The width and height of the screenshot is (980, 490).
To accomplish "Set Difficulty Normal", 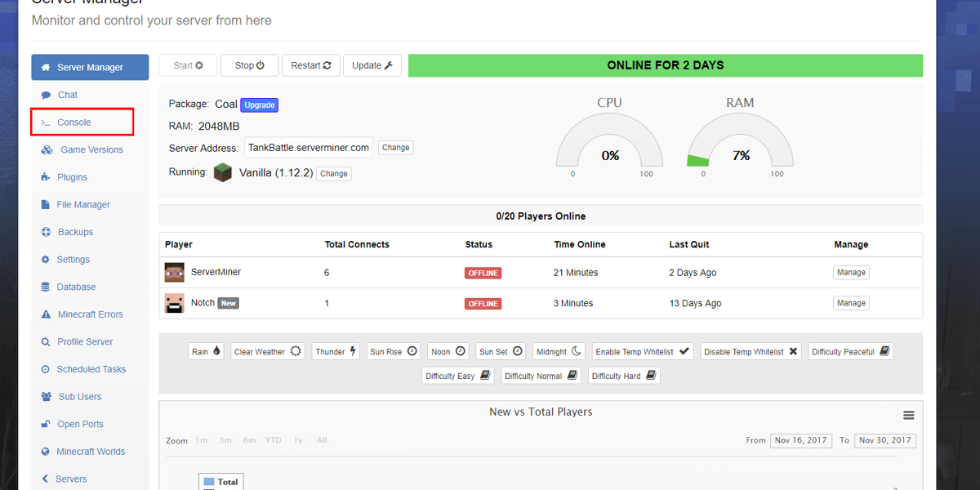I will pyautogui.click(x=541, y=376).
